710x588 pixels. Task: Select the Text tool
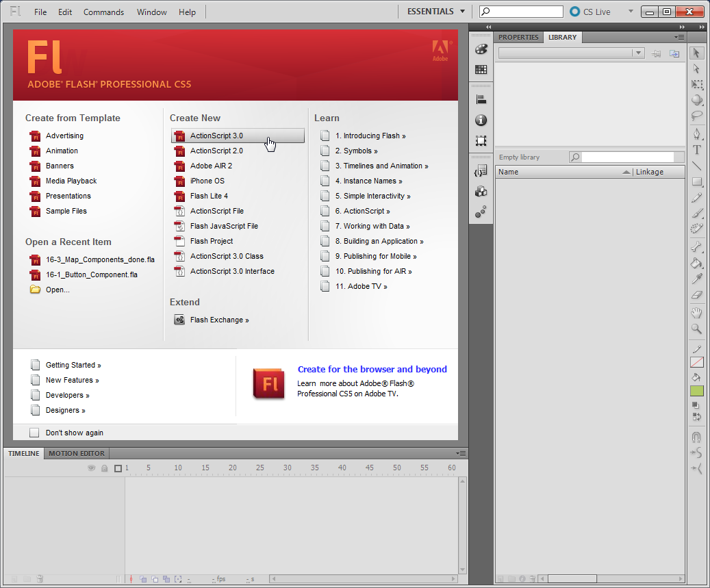click(x=696, y=150)
